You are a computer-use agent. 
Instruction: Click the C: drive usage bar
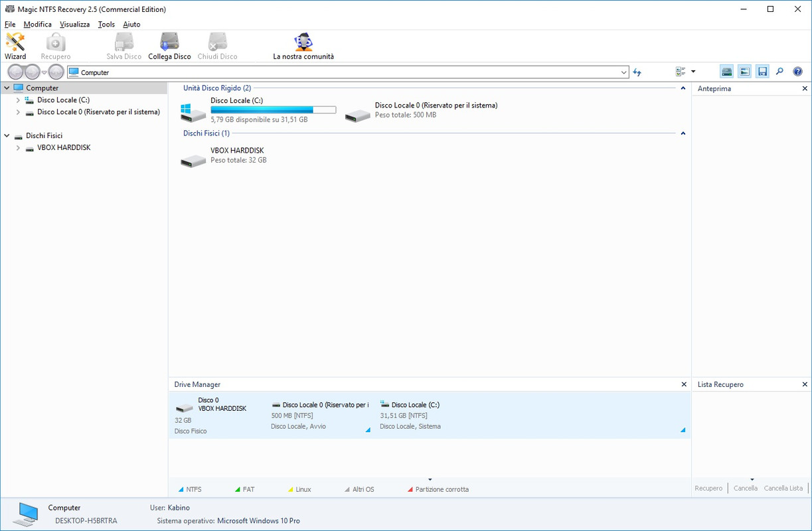[273, 110]
